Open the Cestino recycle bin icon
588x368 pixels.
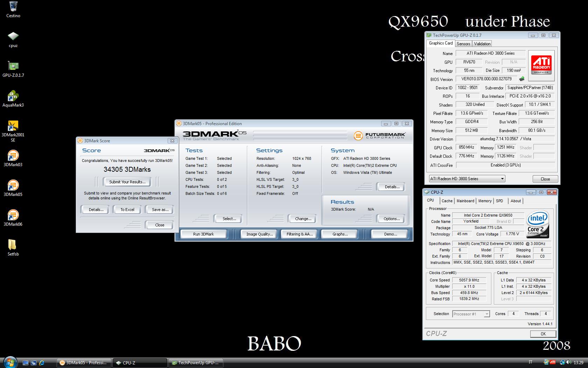click(x=13, y=9)
